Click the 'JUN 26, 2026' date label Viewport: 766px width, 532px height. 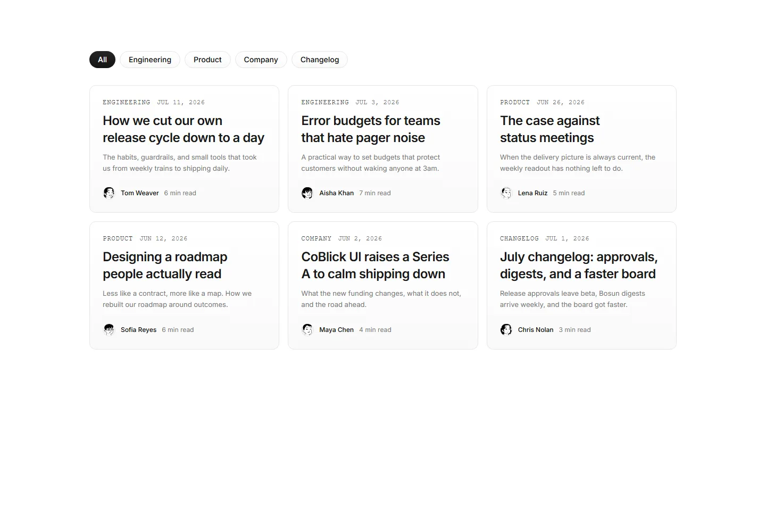(561, 102)
